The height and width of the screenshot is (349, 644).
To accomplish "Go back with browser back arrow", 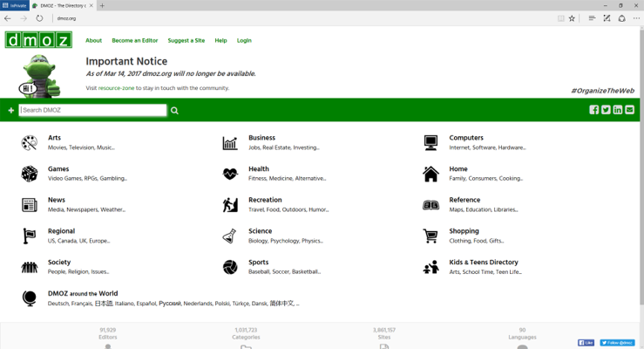I will (x=7, y=18).
